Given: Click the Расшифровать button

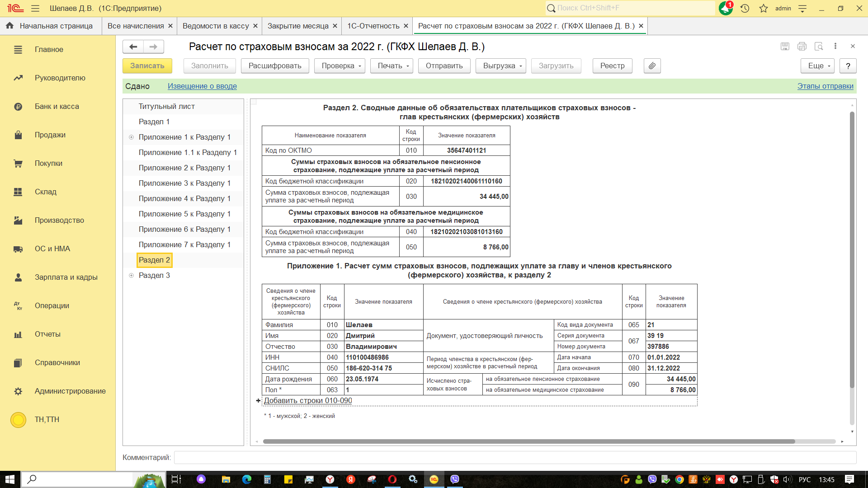Looking at the screenshot, I should tap(275, 66).
